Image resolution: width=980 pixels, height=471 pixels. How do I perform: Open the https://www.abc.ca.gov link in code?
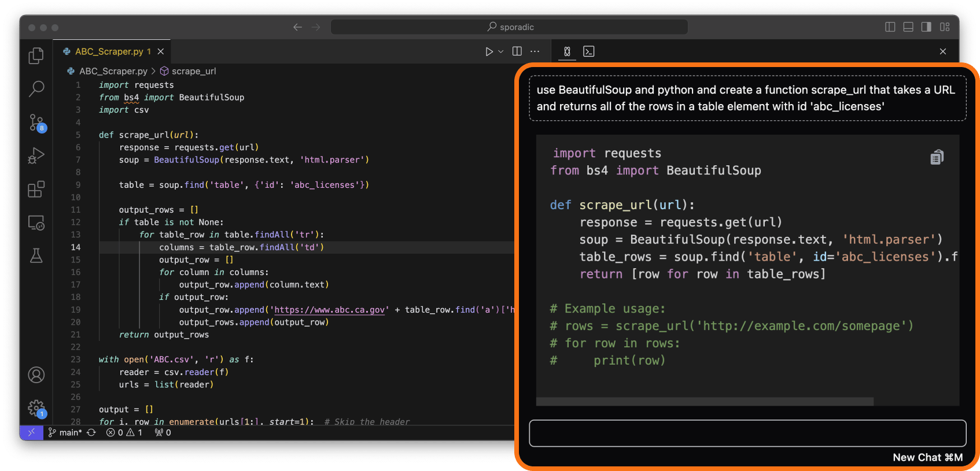[330, 310]
